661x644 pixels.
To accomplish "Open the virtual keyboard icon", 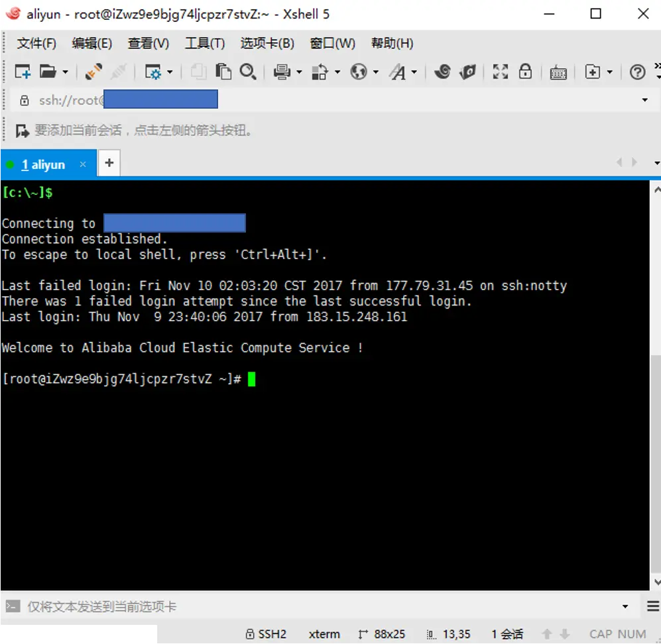I will tap(558, 73).
